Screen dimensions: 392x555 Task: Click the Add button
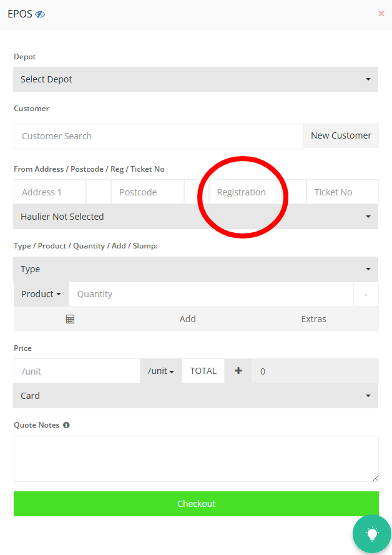(x=188, y=319)
